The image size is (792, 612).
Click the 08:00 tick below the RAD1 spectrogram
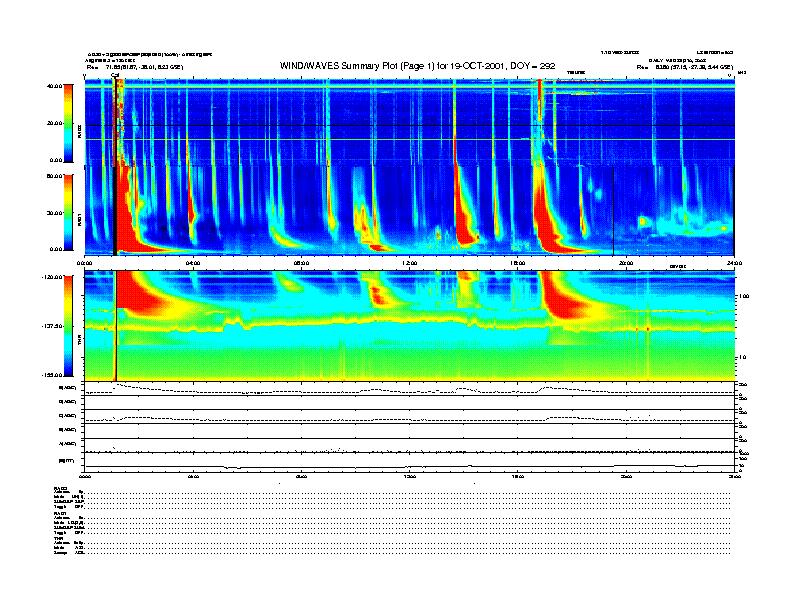click(301, 263)
